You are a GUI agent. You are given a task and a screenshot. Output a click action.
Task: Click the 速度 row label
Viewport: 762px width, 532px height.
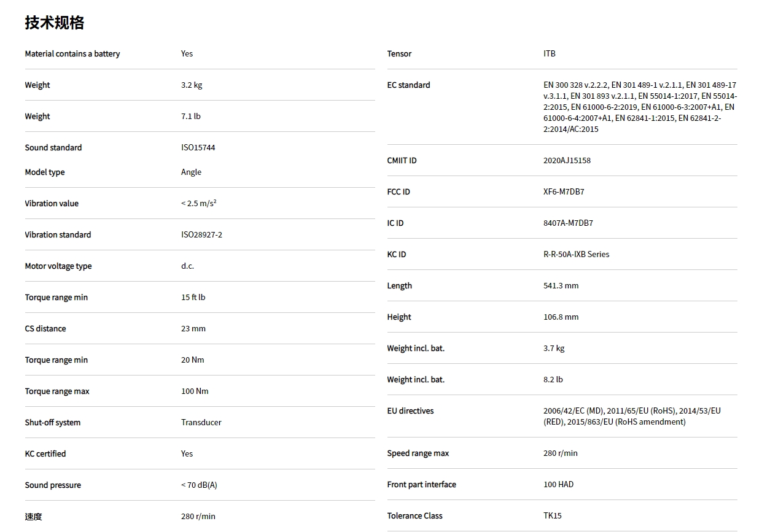coord(34,517)
